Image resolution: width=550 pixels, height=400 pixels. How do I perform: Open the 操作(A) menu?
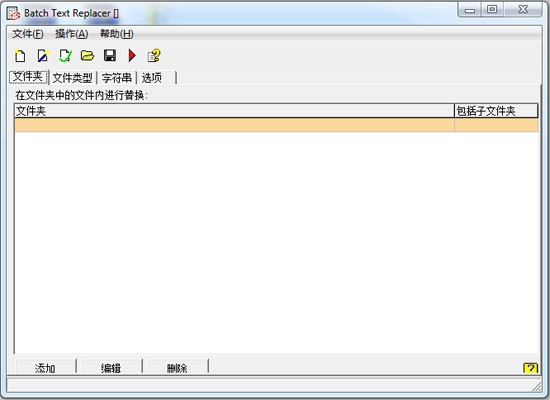coord(72,34)
